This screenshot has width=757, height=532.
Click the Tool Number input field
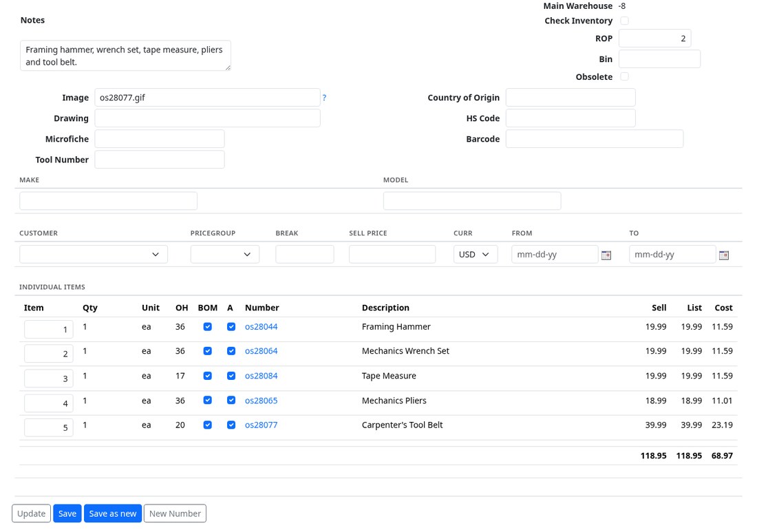[x=160, y=160]
